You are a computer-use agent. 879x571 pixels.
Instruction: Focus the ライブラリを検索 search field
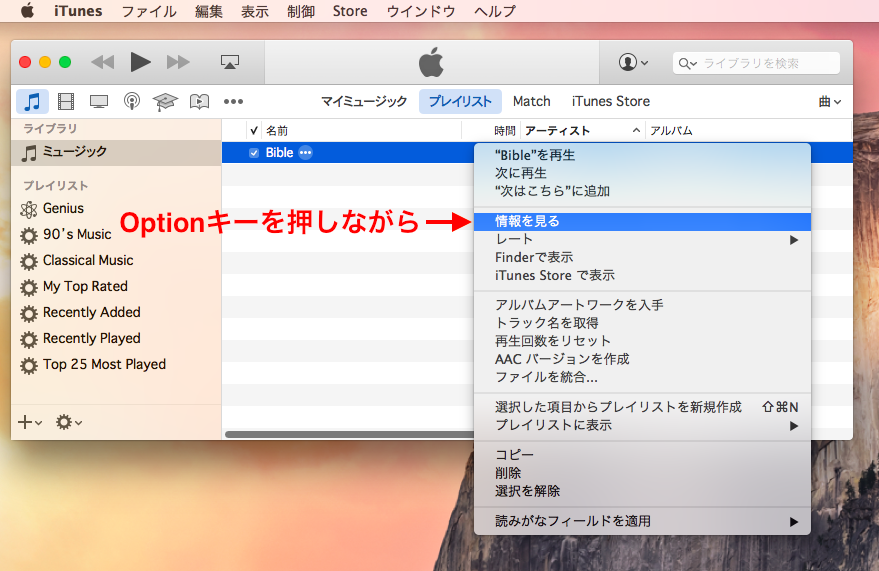tap(756, 63)
